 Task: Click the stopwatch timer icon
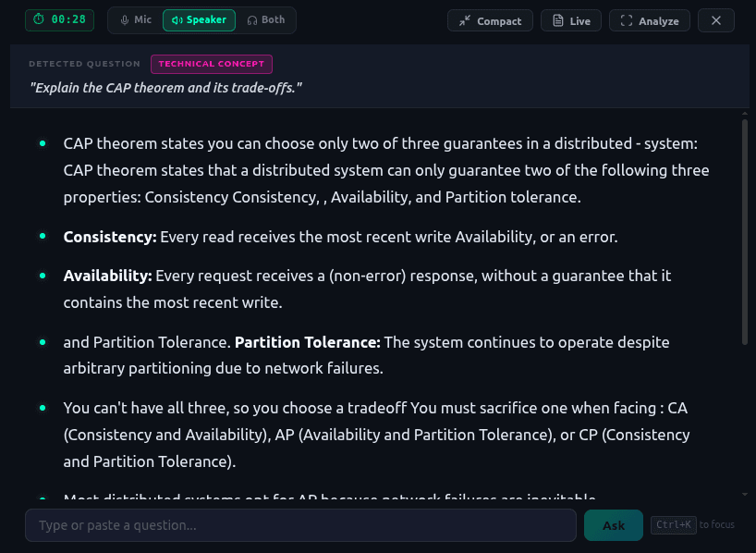point(39,19)
